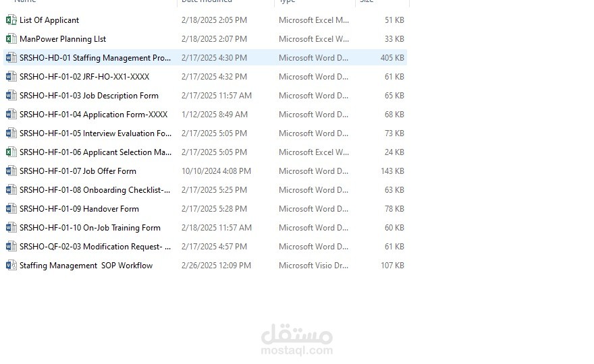Image resolution: width=594 pixels, height=364 pixels.
Task: Click the 78 KB size value
Action: pyautogui.click(x=394, y=209)
